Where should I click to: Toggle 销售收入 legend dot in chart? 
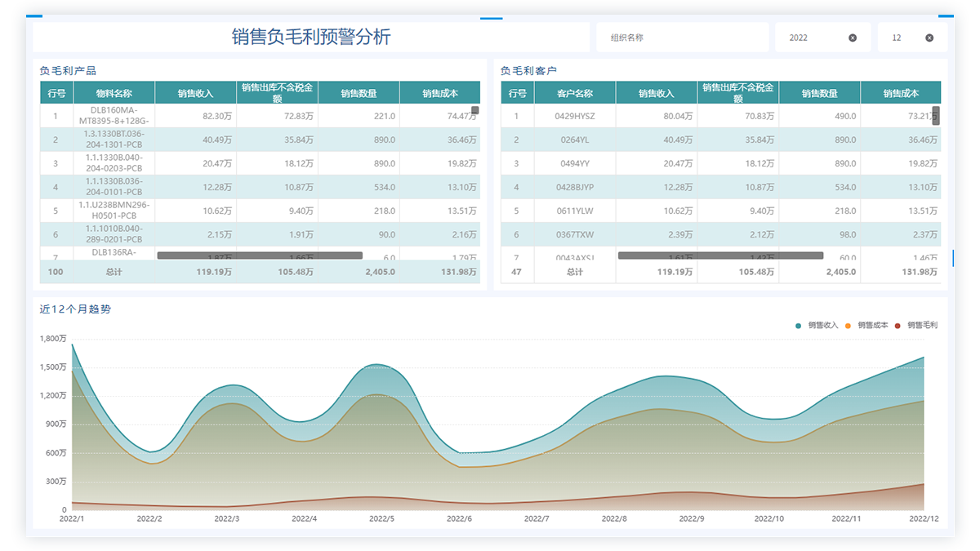[x=799, y=326]
